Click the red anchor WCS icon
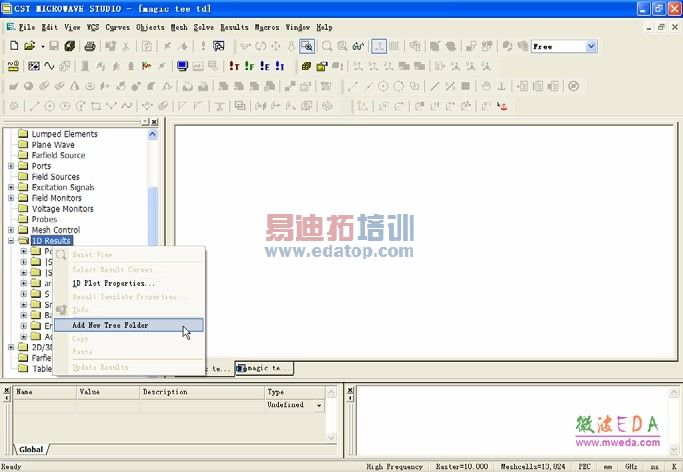 [502, 106]
